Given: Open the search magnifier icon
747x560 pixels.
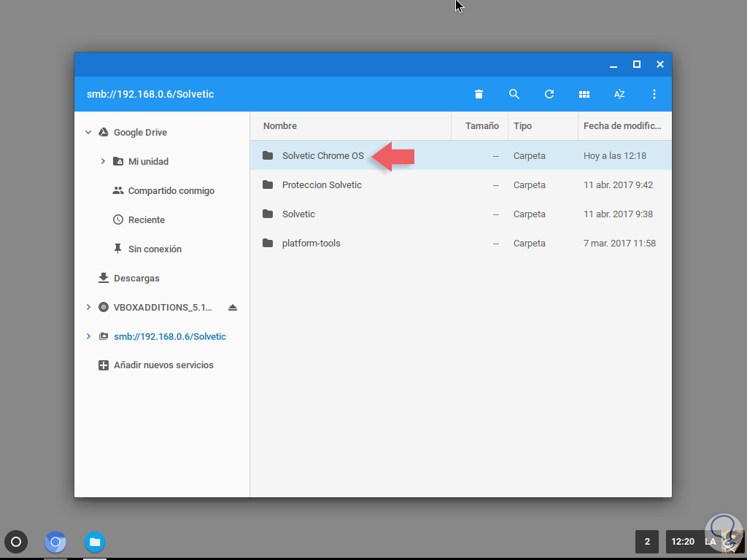Looking at the screenshot, I should pyautogui.click(x=514, y=94).
